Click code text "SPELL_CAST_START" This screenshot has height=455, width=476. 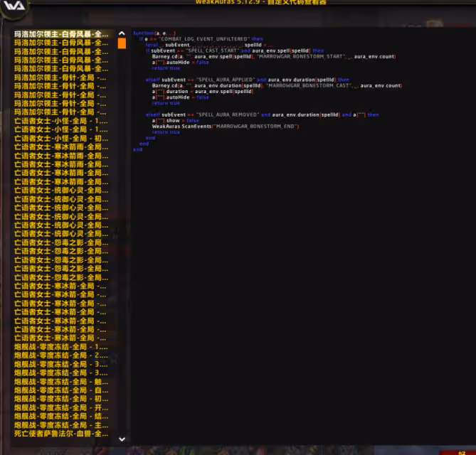coord(212,50)
